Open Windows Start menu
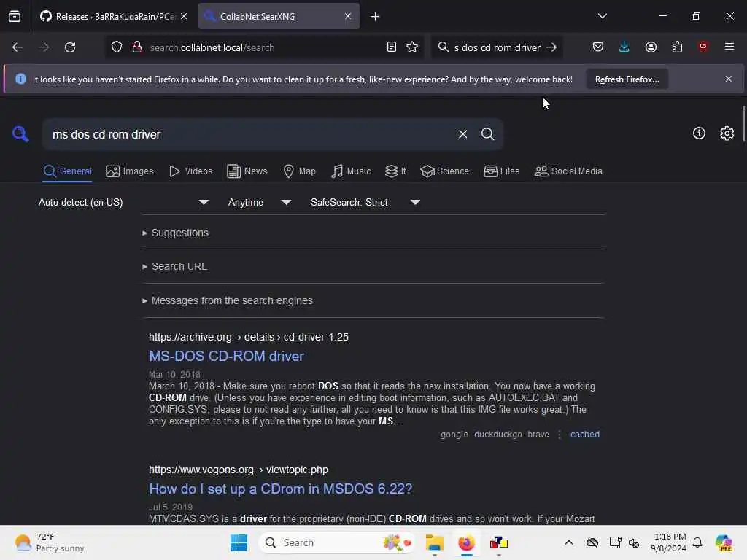The height and width of the screenshot is (560, 747). [x=239, y=542]
